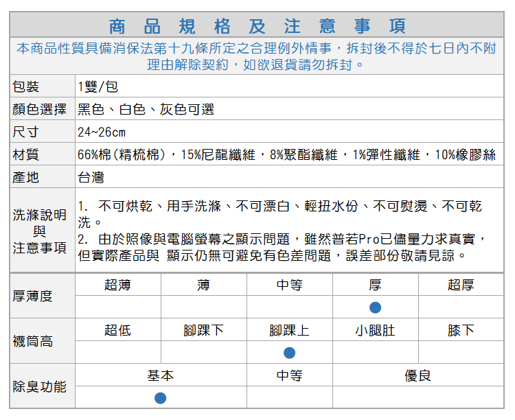This screenshot has width=515, height=420.
Task: Click the 黑色、白色、灰色可選 color options text
Action: [x=146, y=109]
